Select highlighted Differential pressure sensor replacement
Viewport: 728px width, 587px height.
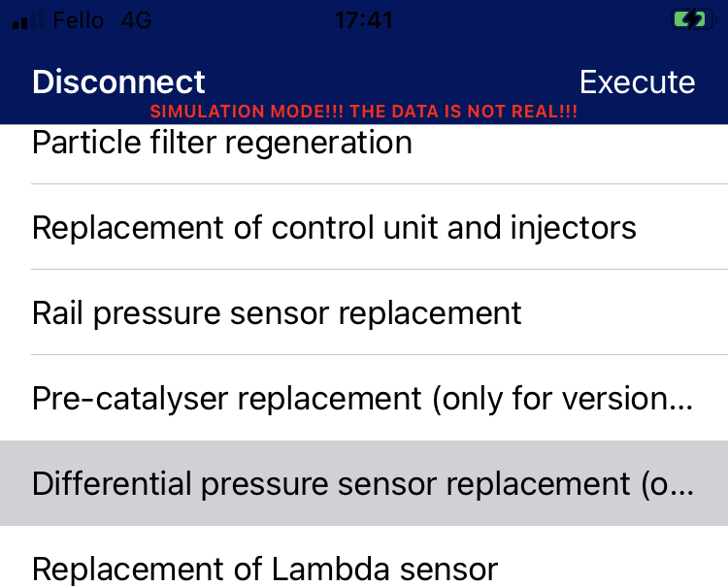pos(364,483)
